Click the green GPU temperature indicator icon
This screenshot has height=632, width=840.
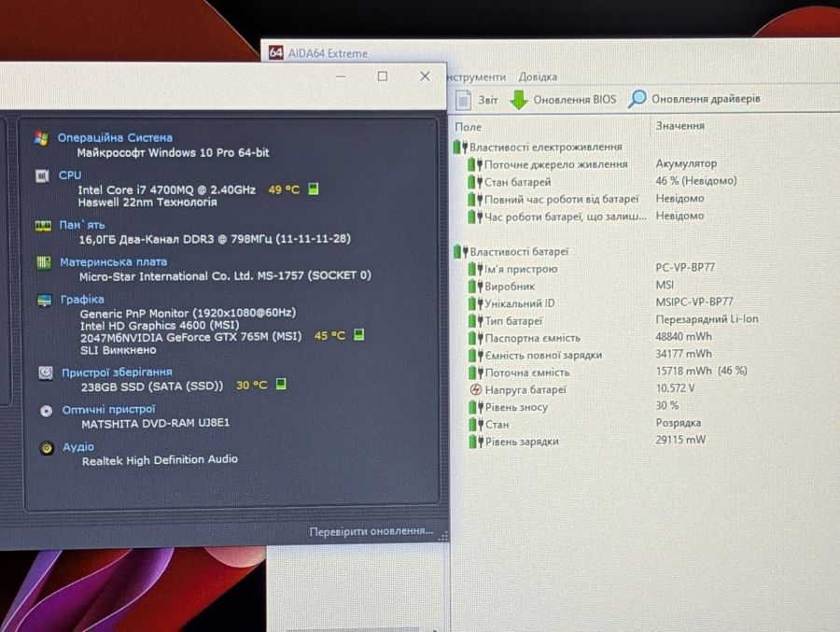click(359, 335)
